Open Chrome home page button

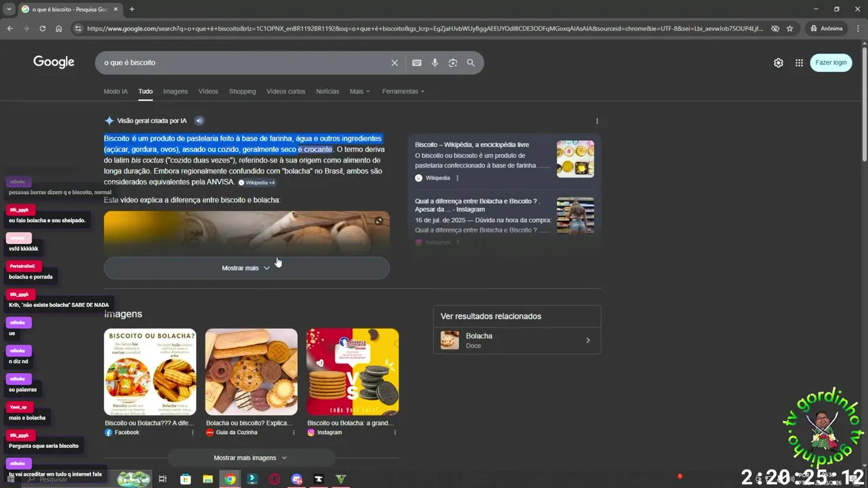pyautogui.click(x=59, y=28)
